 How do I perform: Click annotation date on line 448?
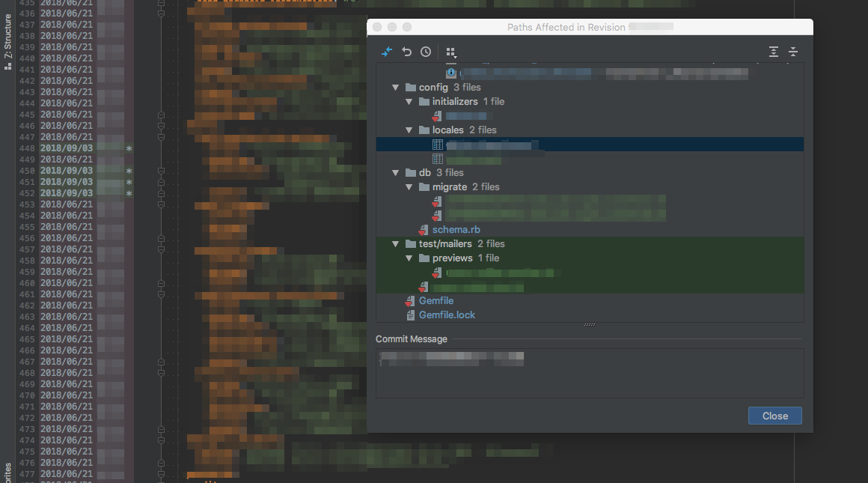[67, 148]
